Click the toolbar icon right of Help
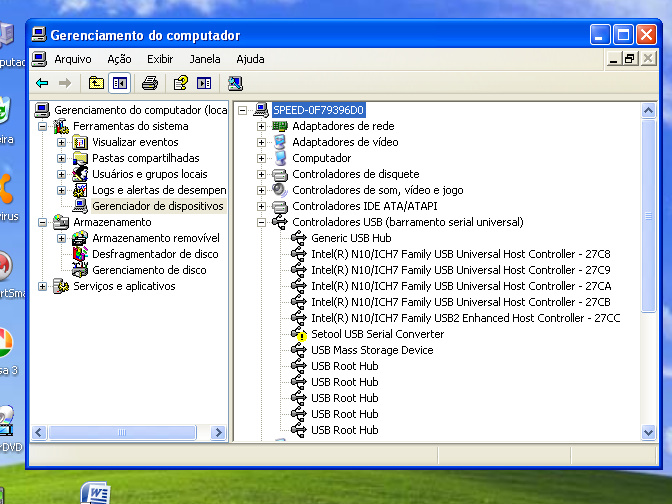 coord(204,83)
